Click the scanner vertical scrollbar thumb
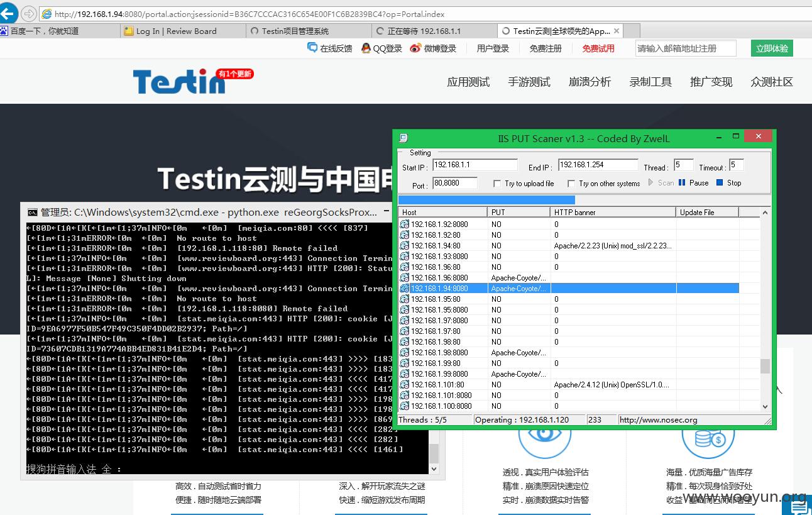This screenshot has width=812, height=515. (765, 366)
